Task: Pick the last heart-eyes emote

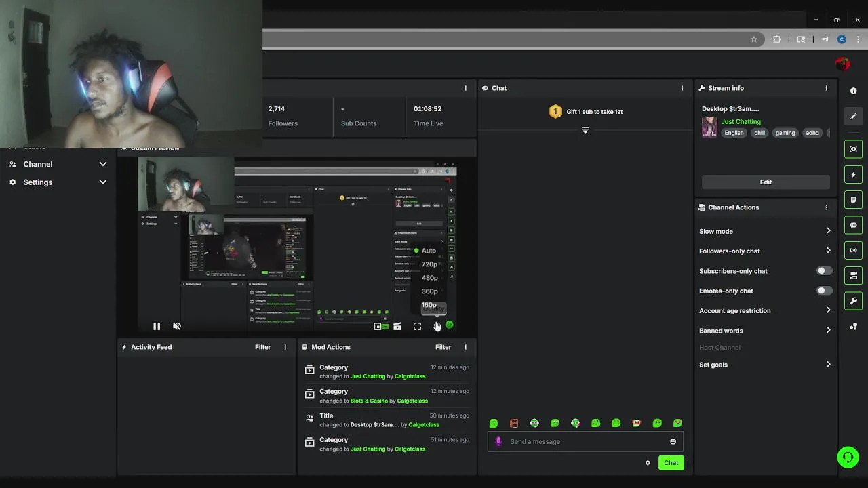Action: (x=677, y=423)
